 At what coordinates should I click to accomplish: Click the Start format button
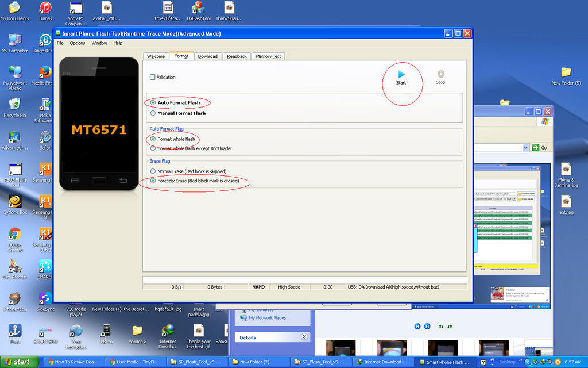coord(401,75)
